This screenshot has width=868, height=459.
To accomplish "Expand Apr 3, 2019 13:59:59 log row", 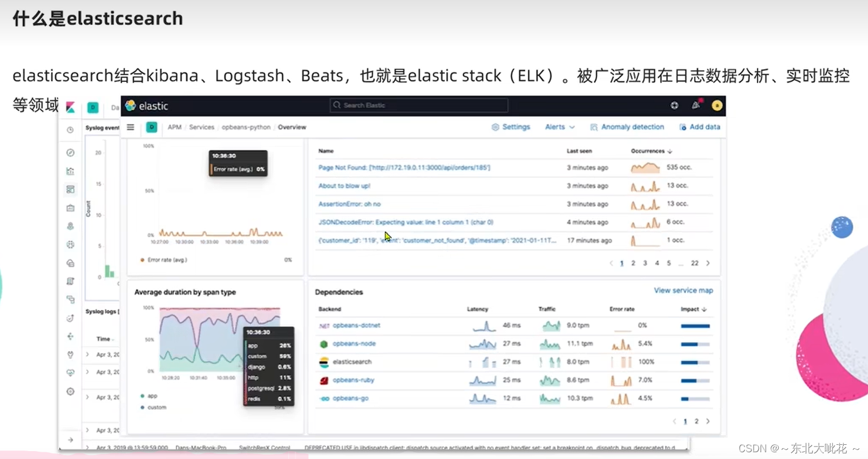I will (x=87, y=448).
